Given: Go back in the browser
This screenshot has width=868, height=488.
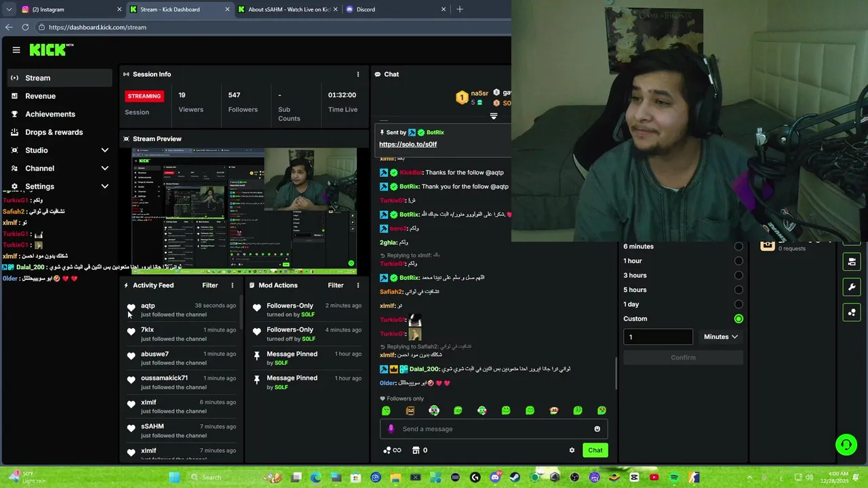Looking at the screenshot, I should pyautogui.click(x=9, y=27).
